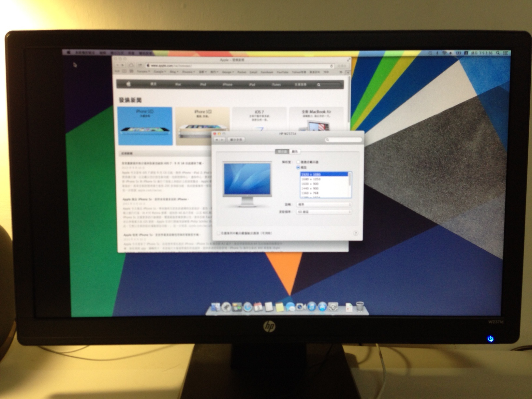Select 1920 × 1080 resolution
The width and height of the screenshot is (532, 399).
point(324,174)
